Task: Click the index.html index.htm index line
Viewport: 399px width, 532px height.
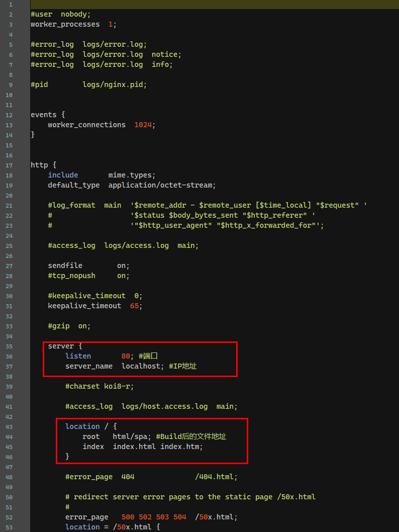Action: coord(158,447)
